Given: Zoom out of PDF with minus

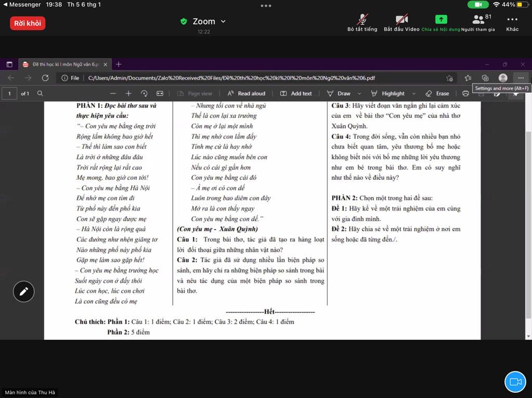Looking at the screenshot, I should click(x=113, y=94).
